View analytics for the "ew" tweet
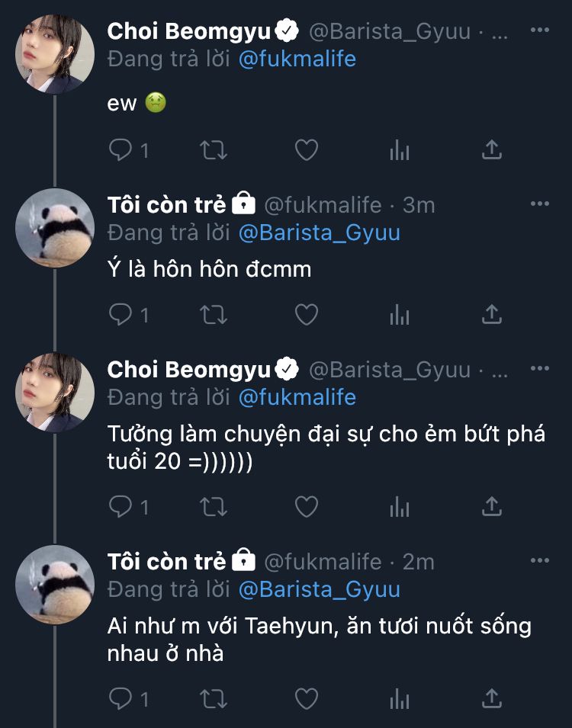This screenshot has width=572, height=728. (x=399, y=150)
